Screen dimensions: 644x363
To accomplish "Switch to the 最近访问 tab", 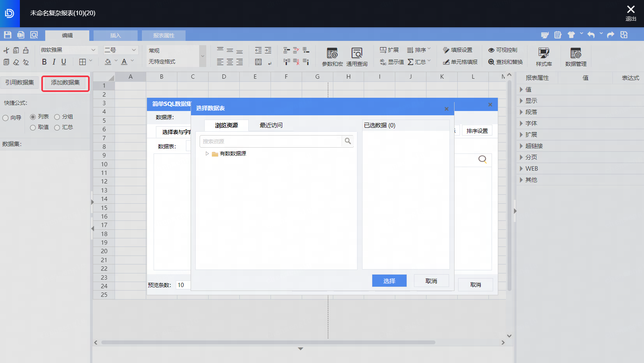I will point(271,125).
